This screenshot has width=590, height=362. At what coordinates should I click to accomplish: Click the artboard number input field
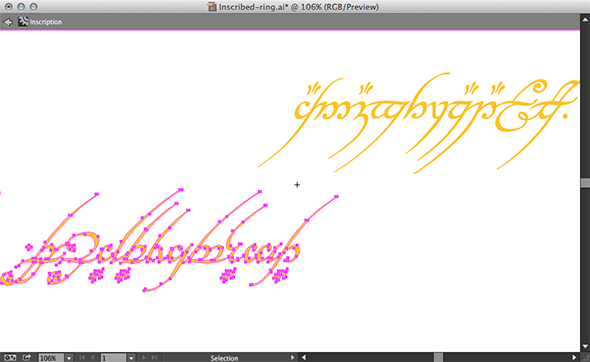point(114,358)
